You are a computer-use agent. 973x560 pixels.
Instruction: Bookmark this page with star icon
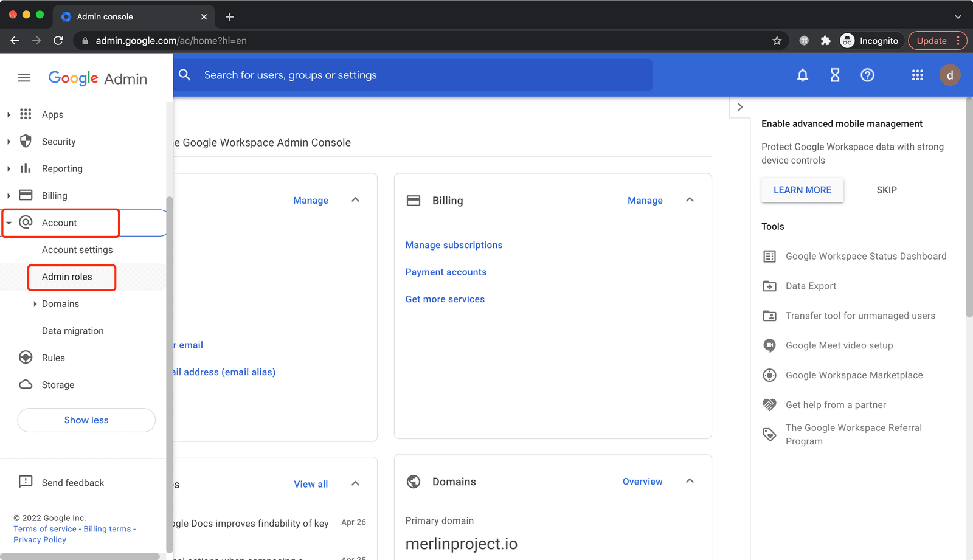(777, 41)
